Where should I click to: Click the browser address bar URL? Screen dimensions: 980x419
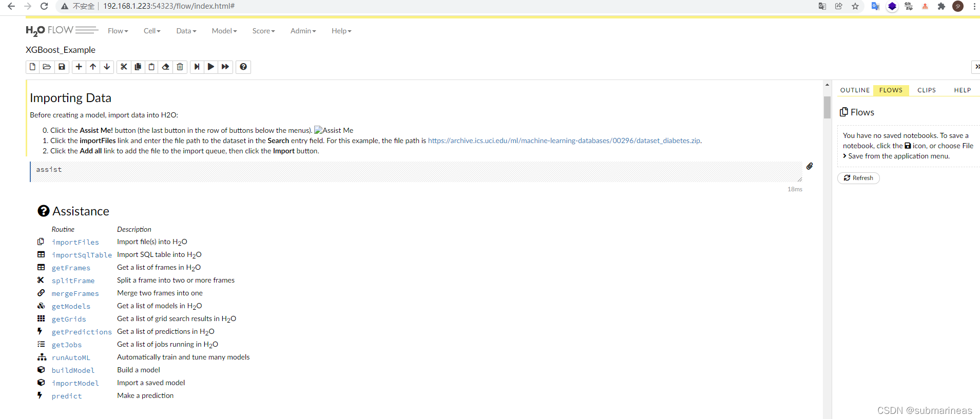(x=169, y=6)
